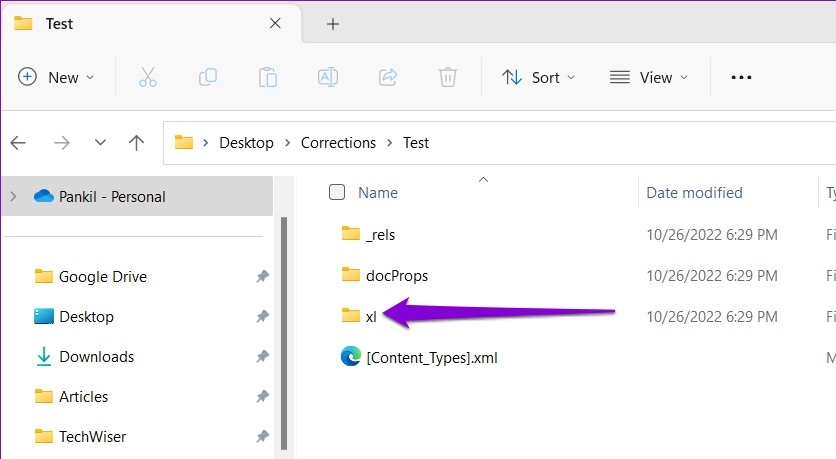Select Pankil - Personal in sidebar
Viewport: 836px width, 459px height.
[138, 196]
